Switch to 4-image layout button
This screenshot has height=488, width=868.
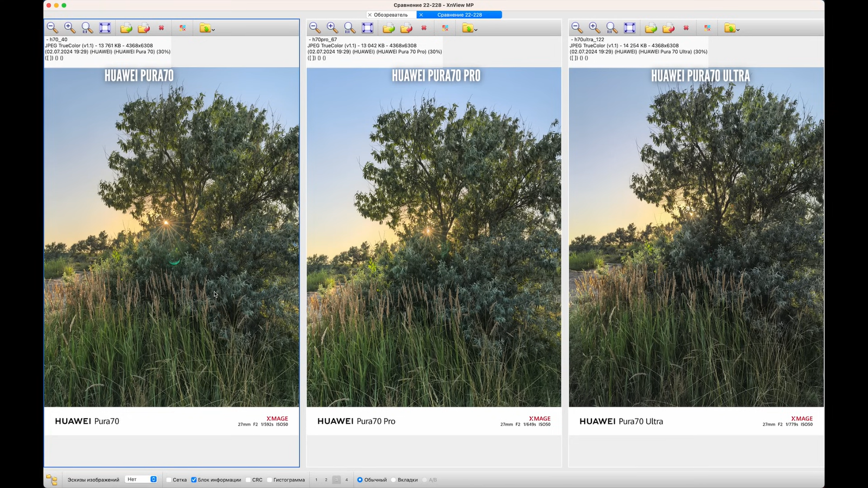[x=347, y=480]
